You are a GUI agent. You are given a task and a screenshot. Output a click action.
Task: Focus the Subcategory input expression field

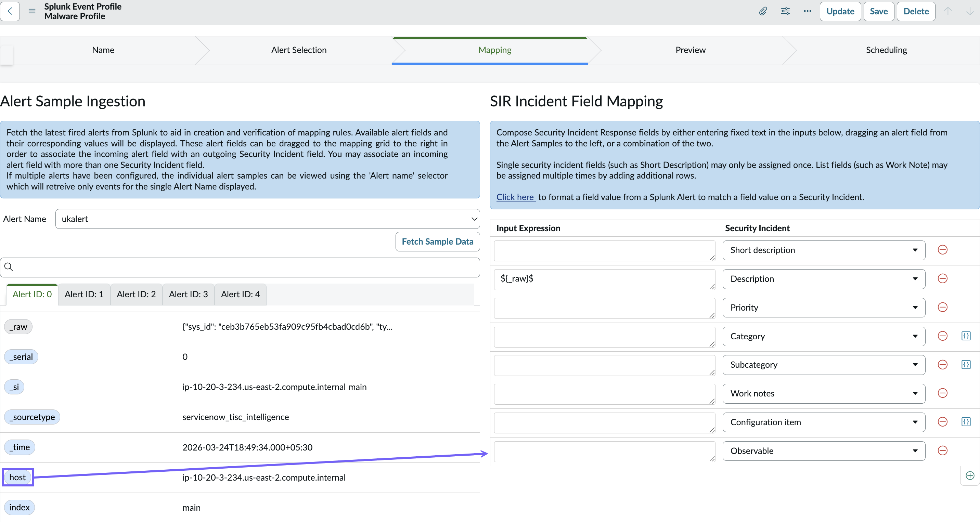605,365
